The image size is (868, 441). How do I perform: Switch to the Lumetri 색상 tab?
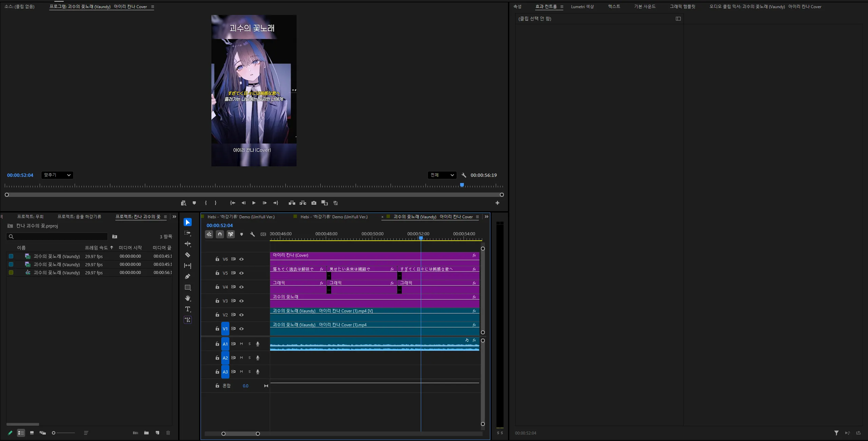point(582,6)
